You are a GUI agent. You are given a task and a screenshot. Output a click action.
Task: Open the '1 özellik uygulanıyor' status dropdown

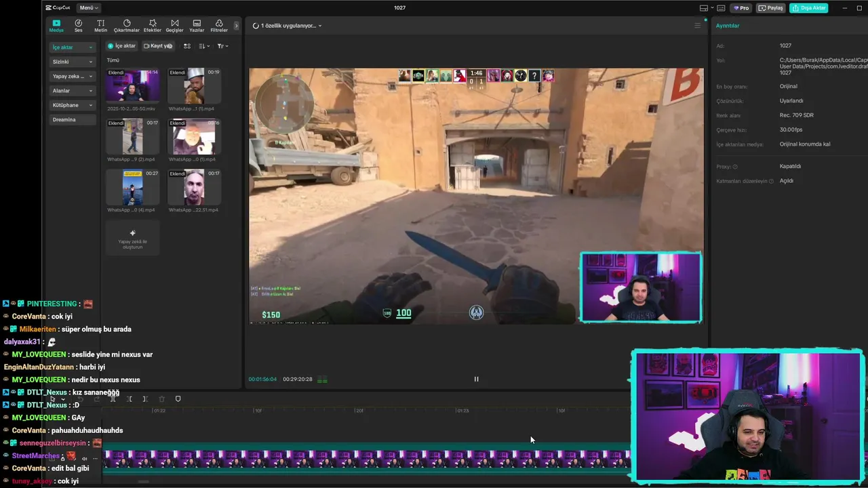288,26
